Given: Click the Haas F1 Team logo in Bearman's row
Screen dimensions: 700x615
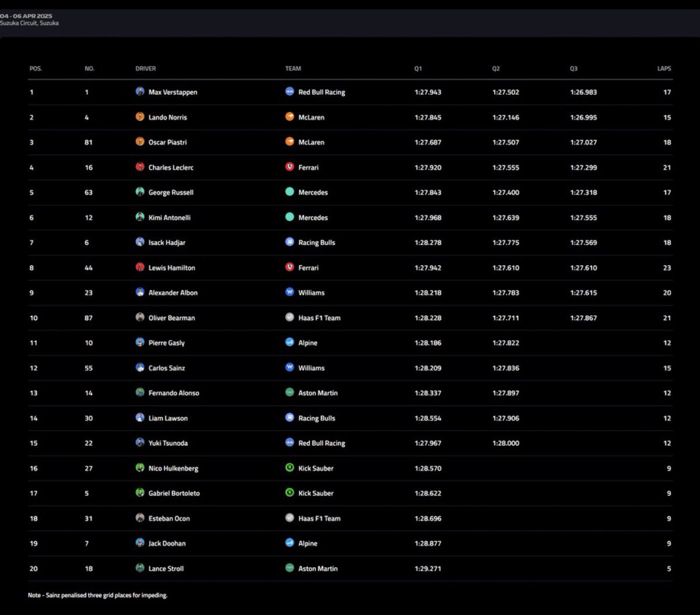Looking at the screenshot, I should pyautogui.click(x=290, y=317).
